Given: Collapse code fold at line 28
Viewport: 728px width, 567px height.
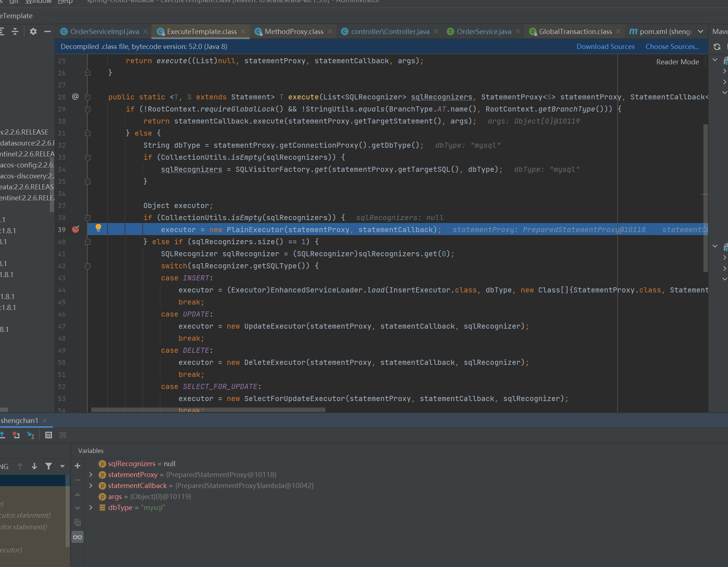Looking at the screenshot, I should pyautogui.click(x=88, y=97).
